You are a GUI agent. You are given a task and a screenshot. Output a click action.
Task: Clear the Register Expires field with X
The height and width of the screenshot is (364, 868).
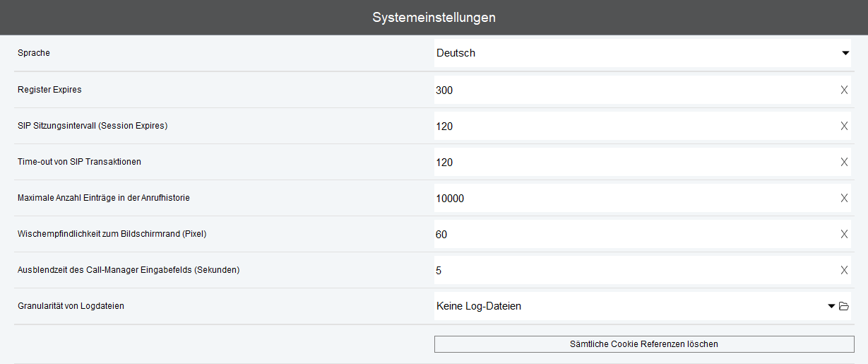844,90
